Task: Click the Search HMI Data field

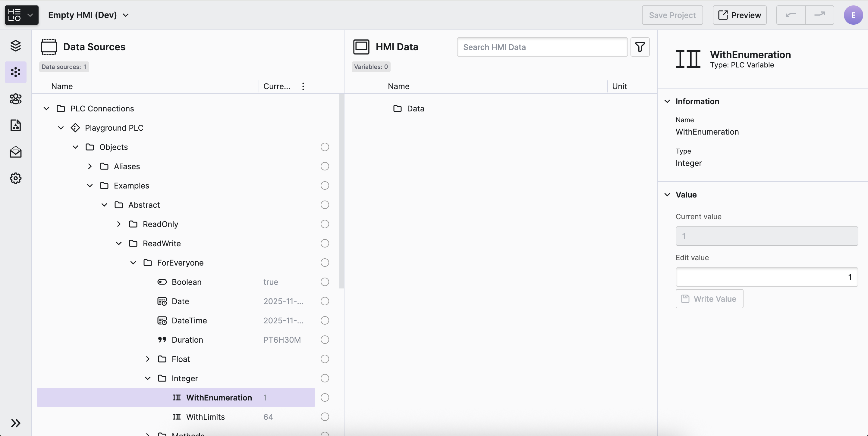Action: pyautogui.click(x=542, y=47)
